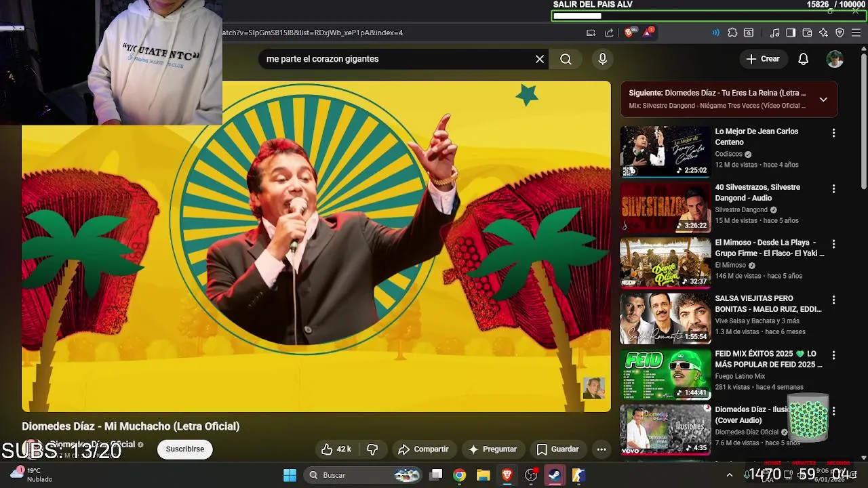Click El Mimoso channel name
Screen dimensions: 868x488
[730, 266]
